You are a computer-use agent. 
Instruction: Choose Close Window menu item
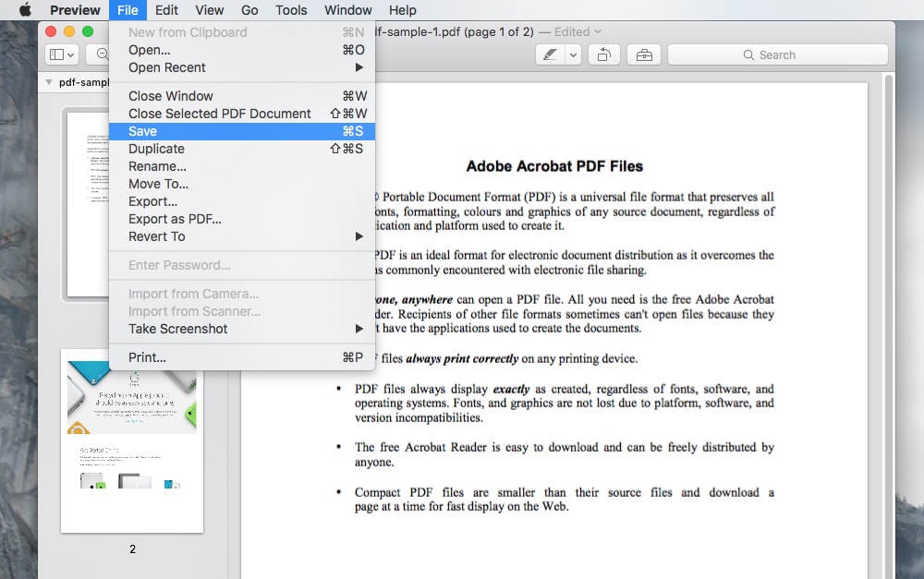tap(241, 96)
